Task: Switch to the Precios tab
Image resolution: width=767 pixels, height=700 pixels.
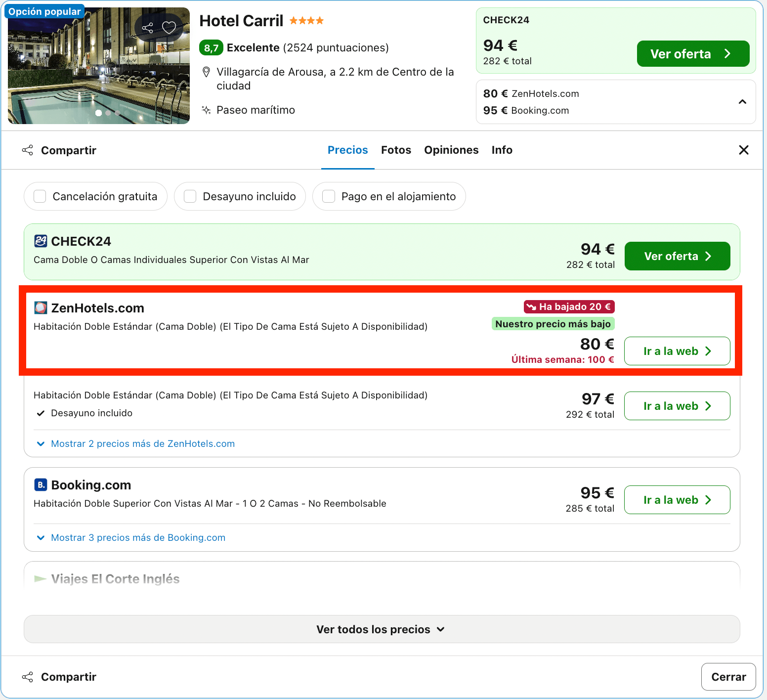Action: [348, 150]
